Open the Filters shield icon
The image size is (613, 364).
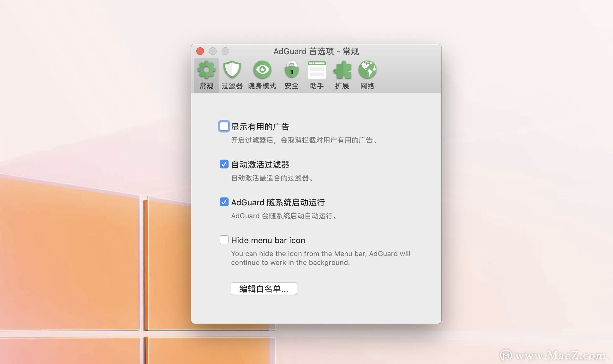(232, 70)
